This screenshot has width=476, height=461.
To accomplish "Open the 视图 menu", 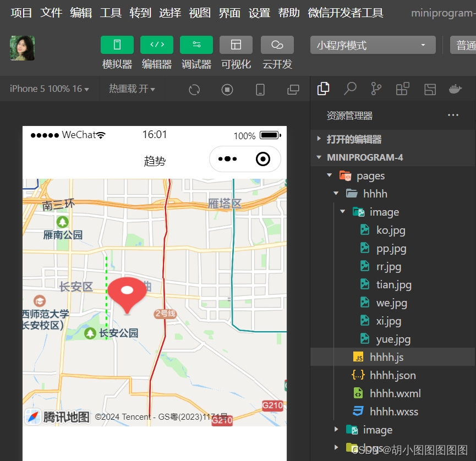I will [200, 13].
